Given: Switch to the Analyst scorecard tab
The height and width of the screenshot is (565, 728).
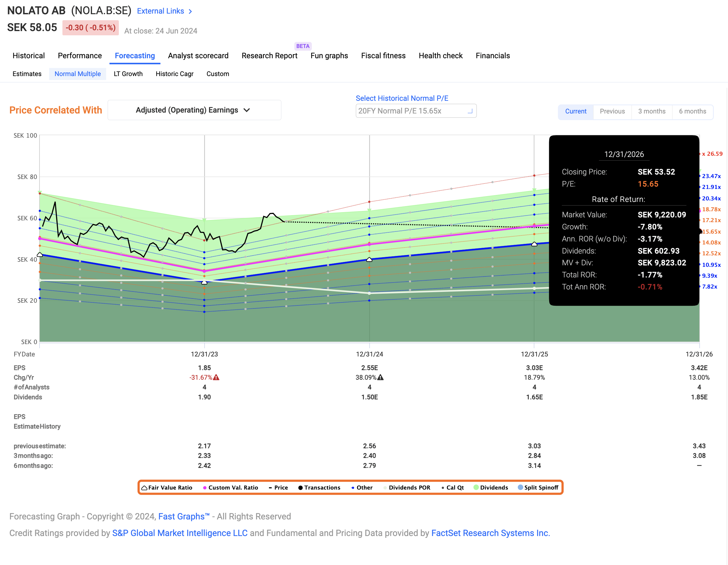Looking at the screenshot, I should (198, 56).
